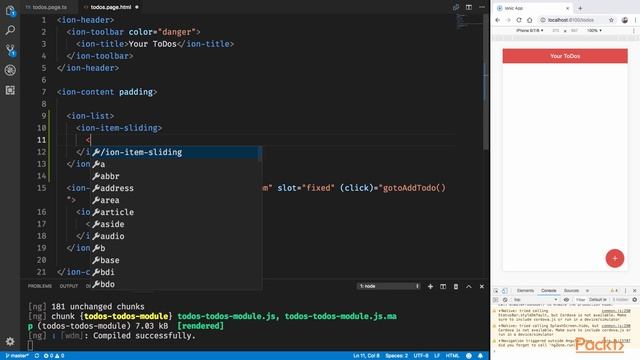
Task: Choose the article autocomplete suggestion
Action: coord(176,212)
